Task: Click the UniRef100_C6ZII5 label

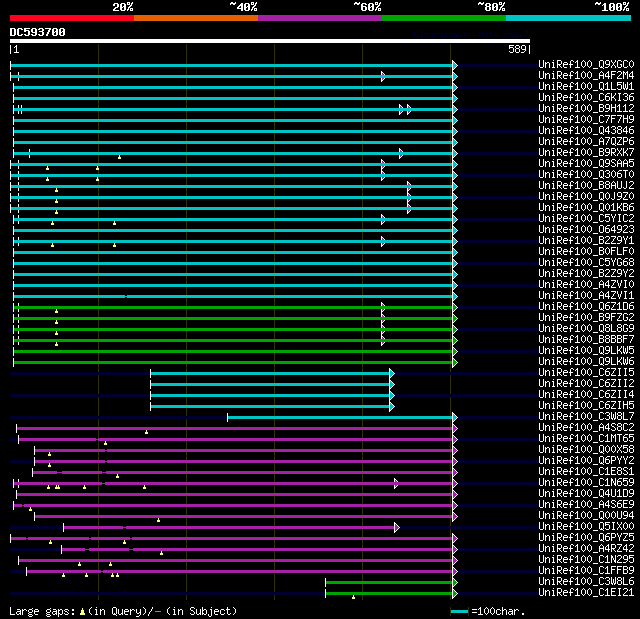Action: pos(586,373)
